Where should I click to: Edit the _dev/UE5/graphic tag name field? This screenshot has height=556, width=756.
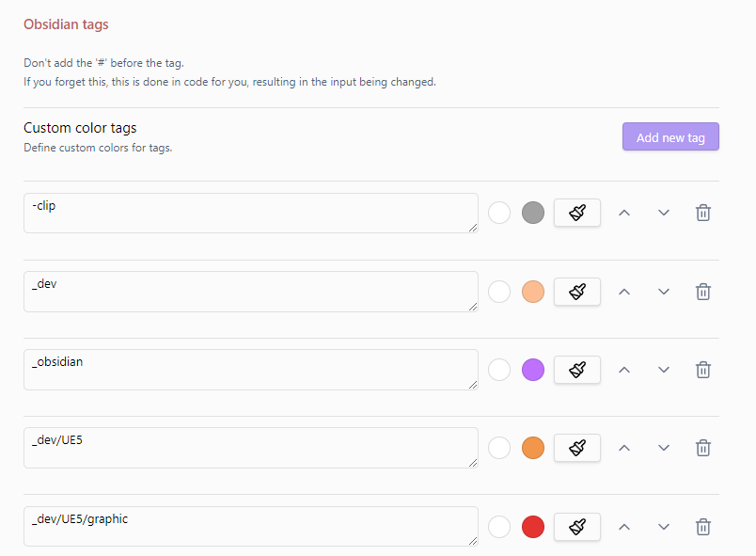click(251, 526)
